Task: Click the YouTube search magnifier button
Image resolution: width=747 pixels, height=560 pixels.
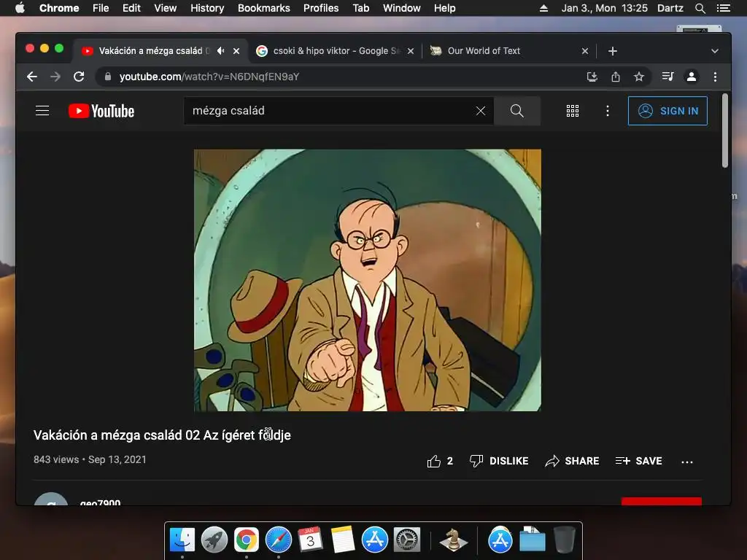Action: click(x=517, y=111)
